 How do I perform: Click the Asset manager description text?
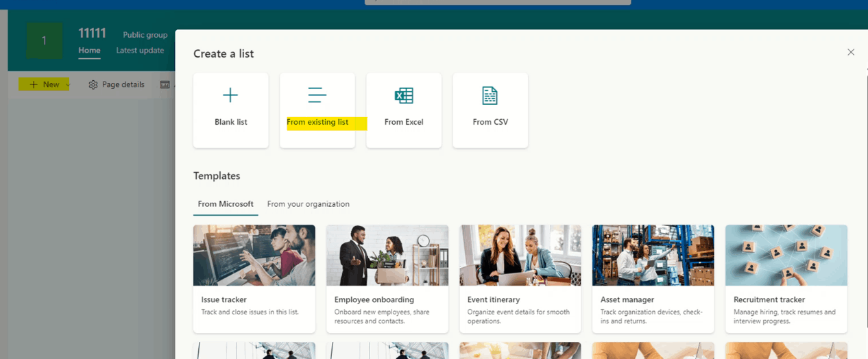651,317
